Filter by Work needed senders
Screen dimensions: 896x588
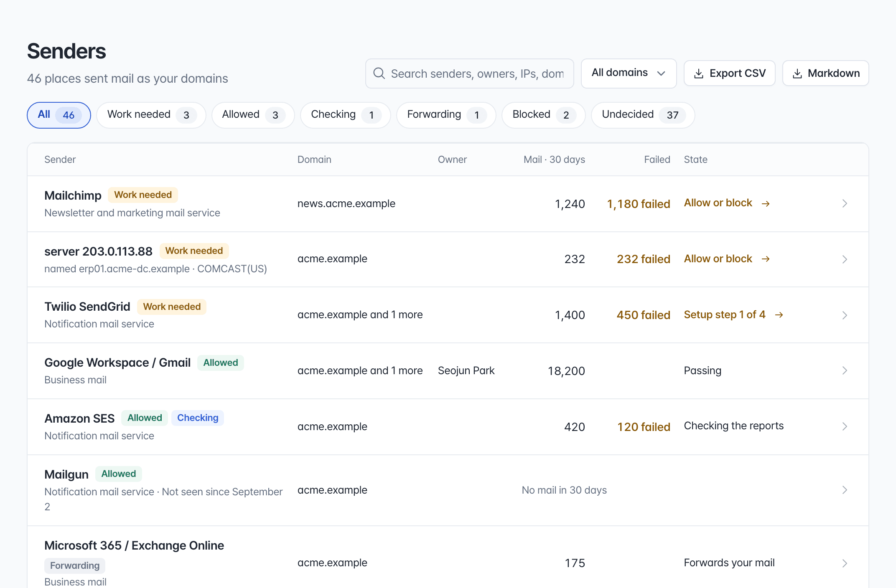coord(151,115)
